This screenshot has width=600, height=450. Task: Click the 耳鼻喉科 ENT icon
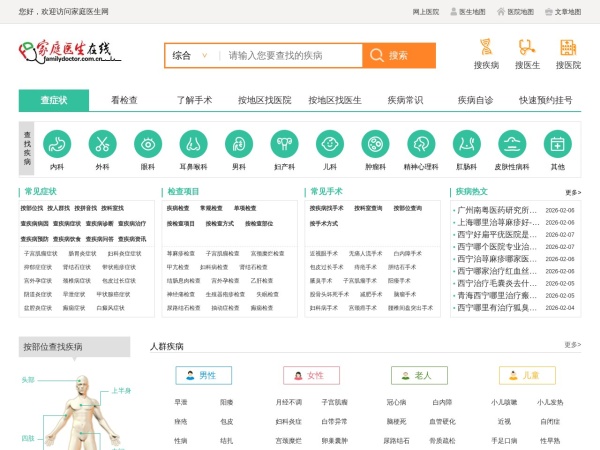pyautogui.click(x=193, y=143)
